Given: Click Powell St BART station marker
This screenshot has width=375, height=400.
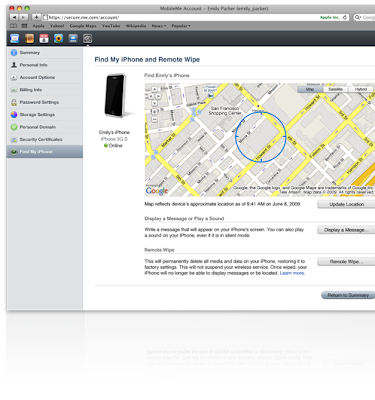Looking at the screenshot, I should tap(211, 95).
